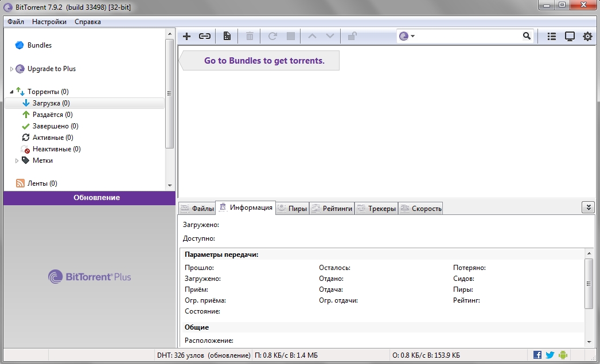Click the DHT: 326 узлов status
The image size is (600, 364).
(204, 355)
